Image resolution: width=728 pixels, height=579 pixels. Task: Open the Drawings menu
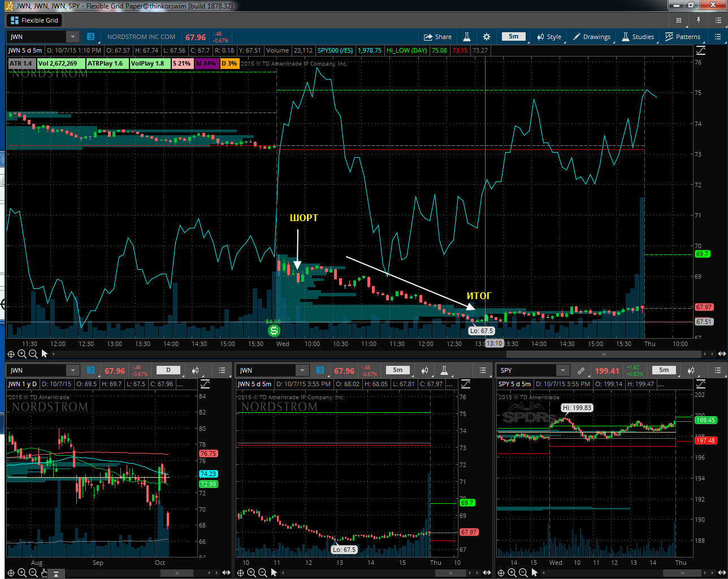[592, 37]
